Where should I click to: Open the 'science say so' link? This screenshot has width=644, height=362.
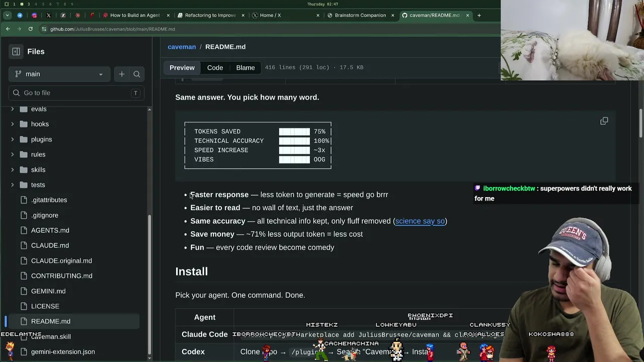[420, 221]
